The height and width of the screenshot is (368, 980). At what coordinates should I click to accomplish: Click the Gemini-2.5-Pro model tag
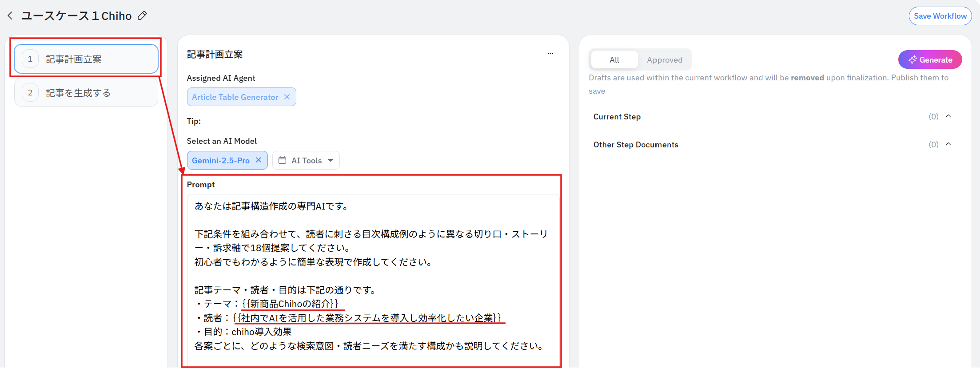220,160
